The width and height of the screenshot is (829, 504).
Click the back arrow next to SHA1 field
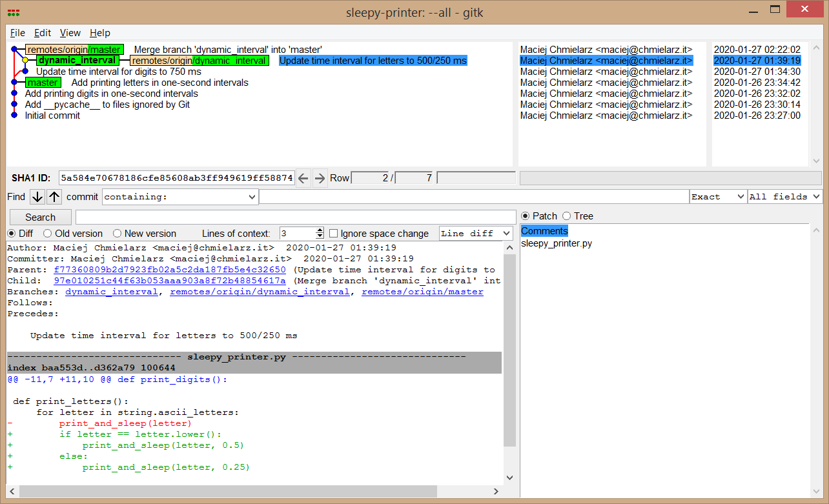303,178
